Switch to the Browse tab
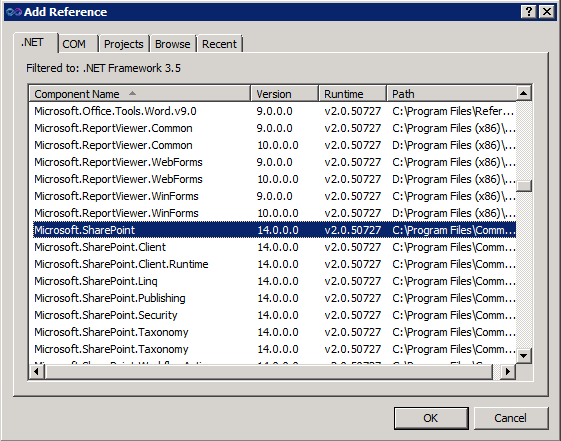The width and height of the screenshot is (561, 441). (172, 44)
